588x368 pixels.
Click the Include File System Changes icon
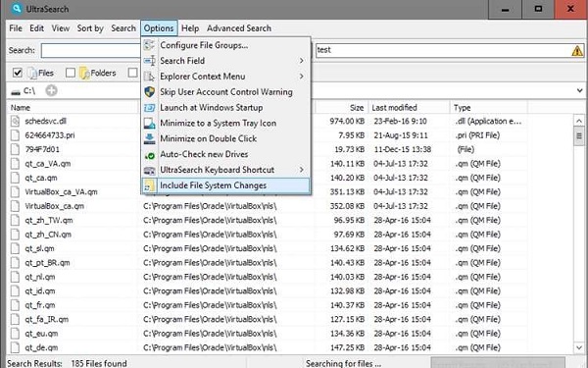pyautogui.click(x=149, y=185)
